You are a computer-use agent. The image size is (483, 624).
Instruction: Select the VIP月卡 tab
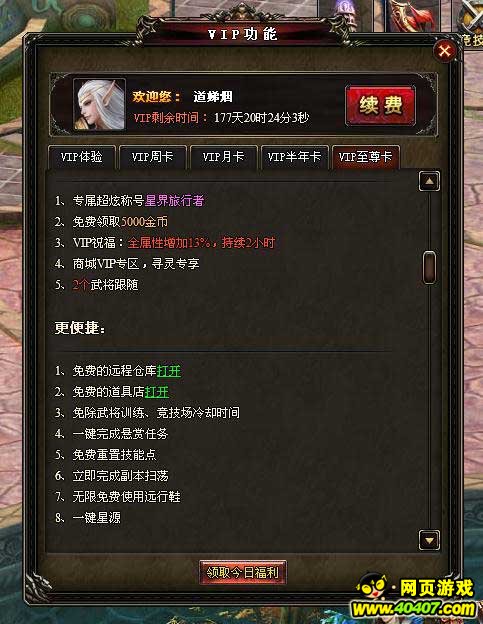(x=224, y=157)
